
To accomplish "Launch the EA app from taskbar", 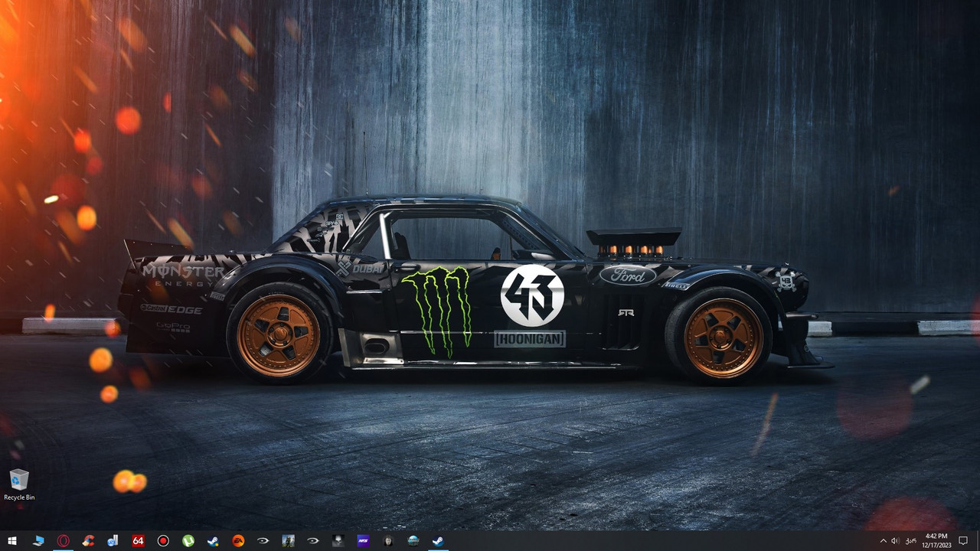I will 238,541.
